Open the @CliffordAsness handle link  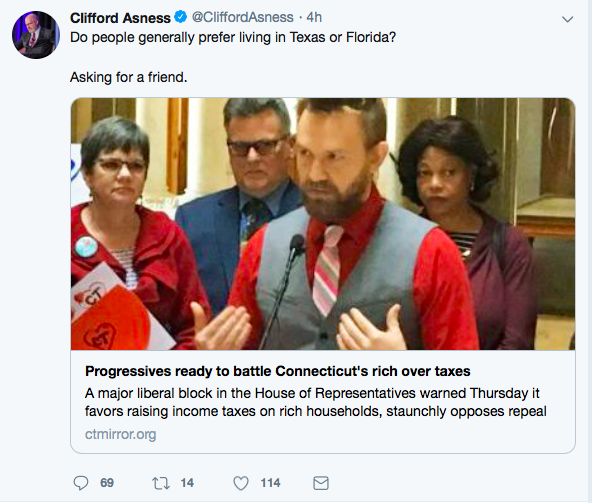(x=242, y=17)
